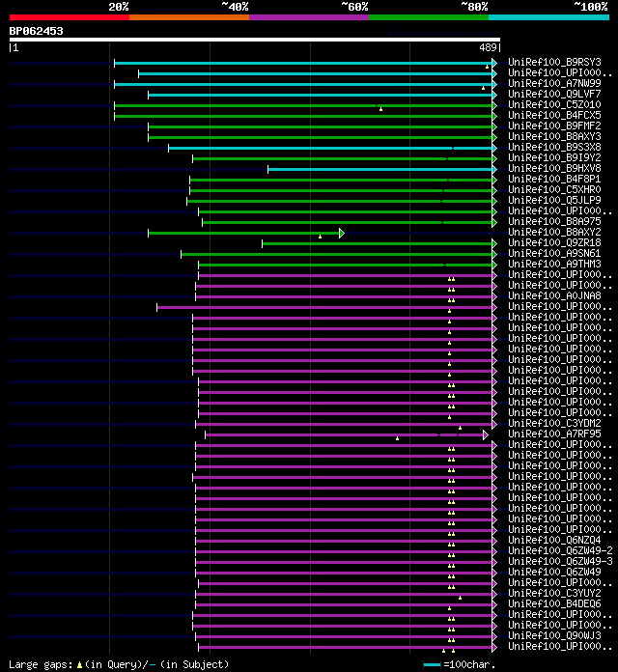Open the UniRef100_B4F8P1 entry
The width and height of the screenshot is (618, 672).
point(554,180)
